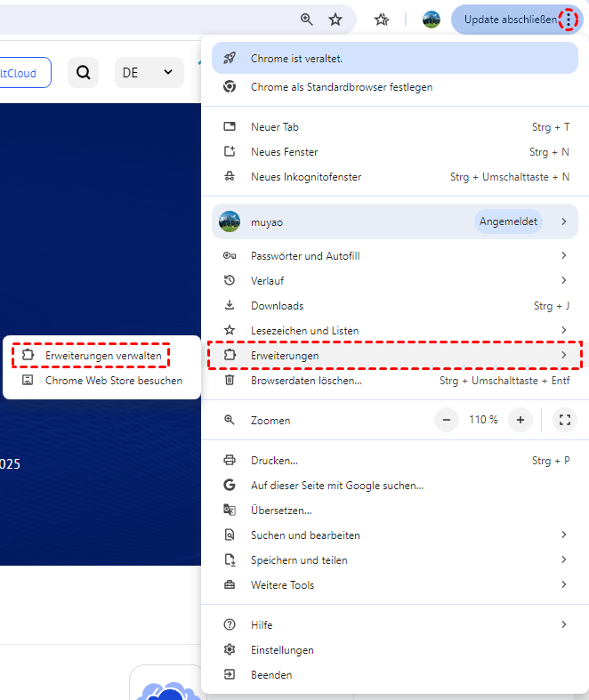Expand the Speichern und teilen chevron
Image resolution: width=589 pixels, height=700 pixels.
[x=564, y=559]
